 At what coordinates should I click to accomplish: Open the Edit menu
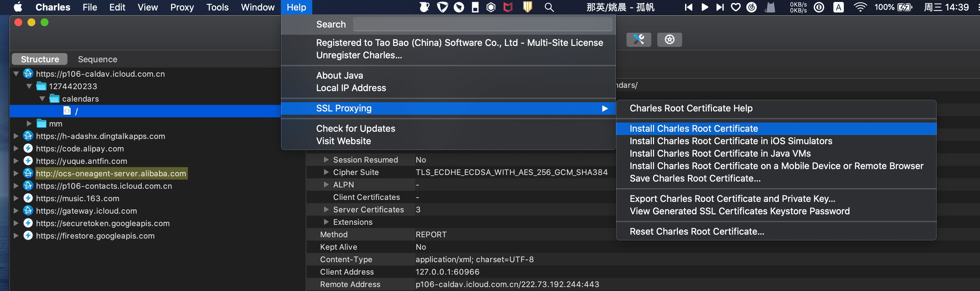[x=117, y=7]
